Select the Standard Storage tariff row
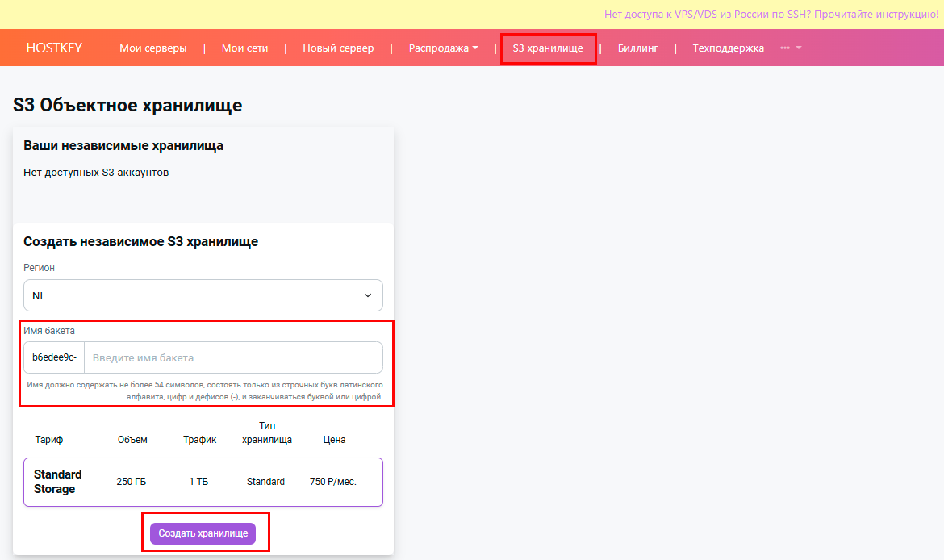The width and height of the screenshot is (944, 560). (203, 482)
